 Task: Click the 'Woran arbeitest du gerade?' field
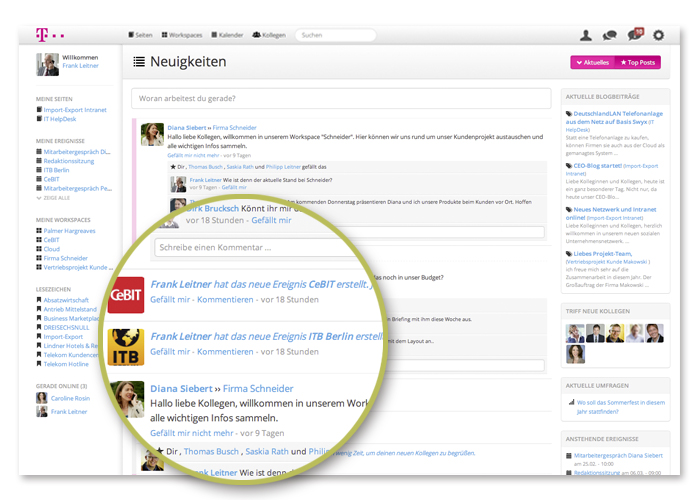[x=341, y=98]
